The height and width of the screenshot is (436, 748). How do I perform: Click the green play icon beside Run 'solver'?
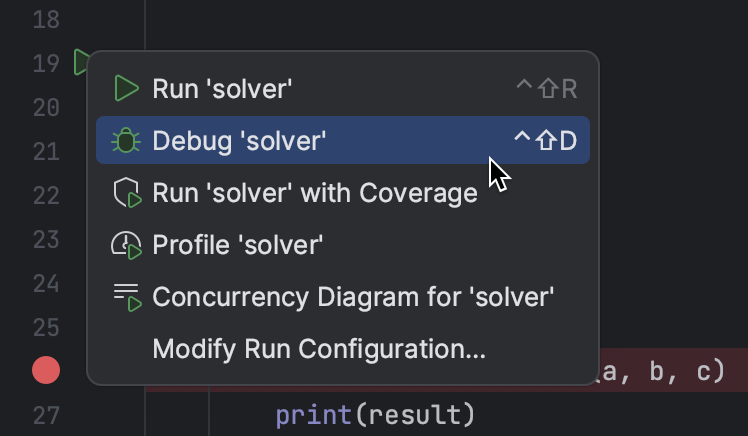pyautogui.click(x=126, y=89)
